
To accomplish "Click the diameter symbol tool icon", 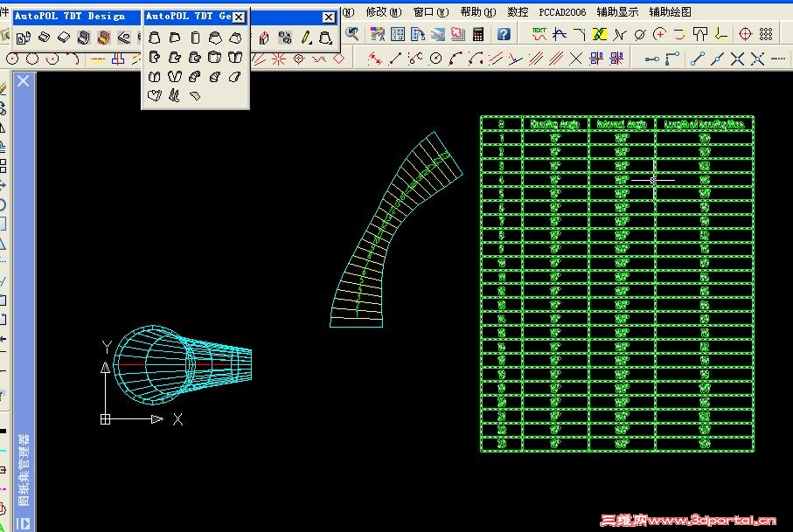I will pos(640,34).
